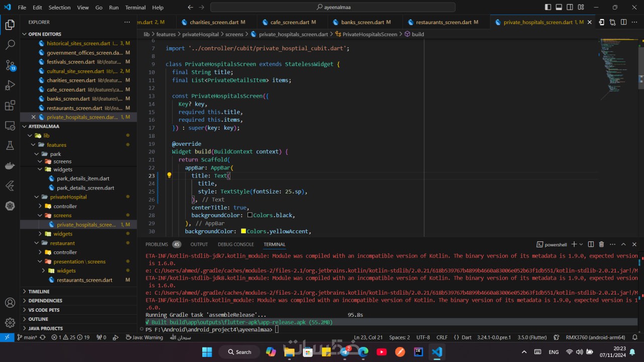Viewport: 644px width, 362px height.
Task: Open the Docker view in activity bar
Action: pos(10,166)
